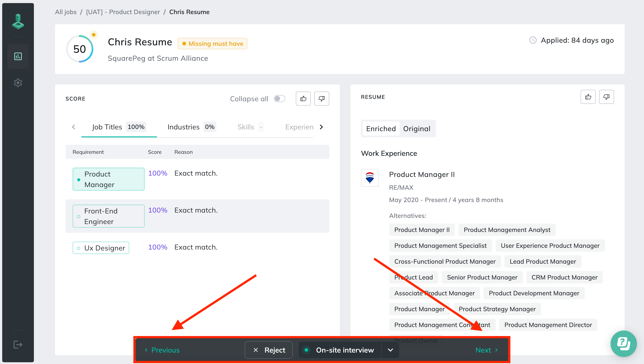Select the Ux Designer requirement
644x364 pixels.
pos(101,248)
